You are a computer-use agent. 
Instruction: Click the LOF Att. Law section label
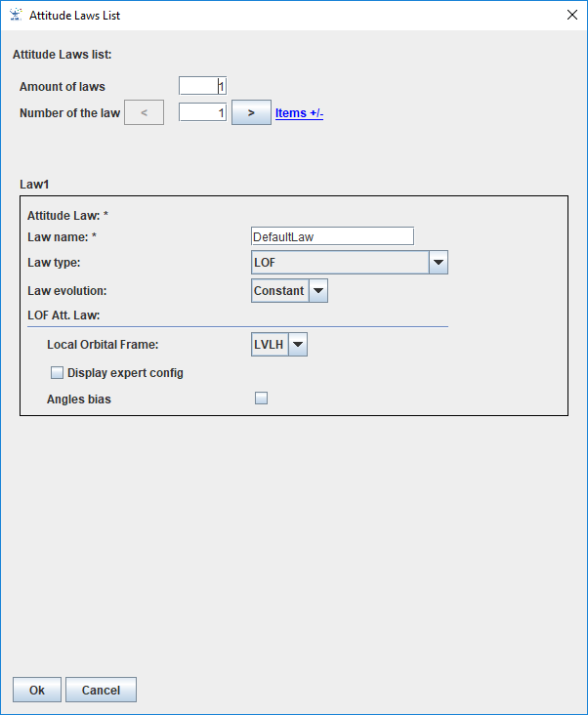[x=71, y=315]
